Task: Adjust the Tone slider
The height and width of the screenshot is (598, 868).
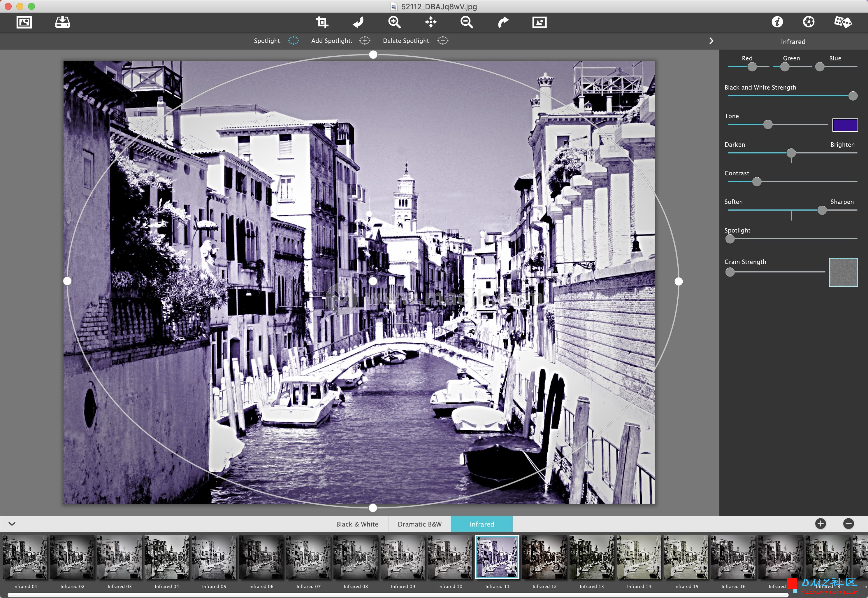Action: coord(778,124)
